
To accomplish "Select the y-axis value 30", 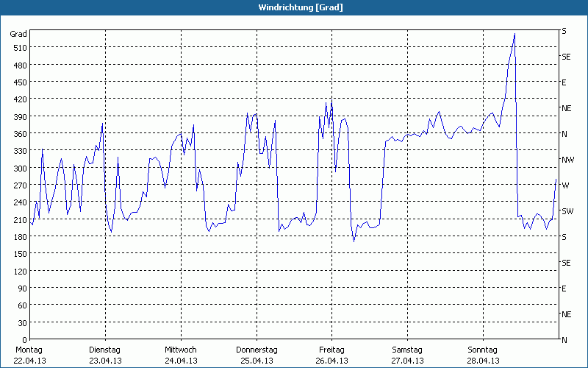I will coord(23,322).
